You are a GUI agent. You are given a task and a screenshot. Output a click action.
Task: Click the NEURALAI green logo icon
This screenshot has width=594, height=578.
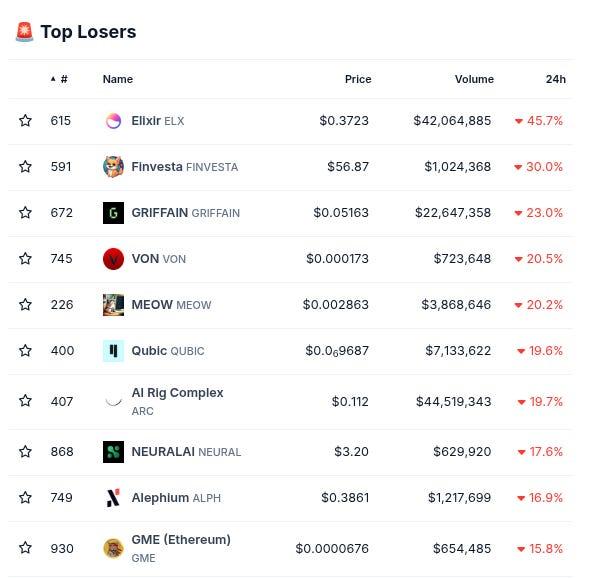click(x=113, y=451)
